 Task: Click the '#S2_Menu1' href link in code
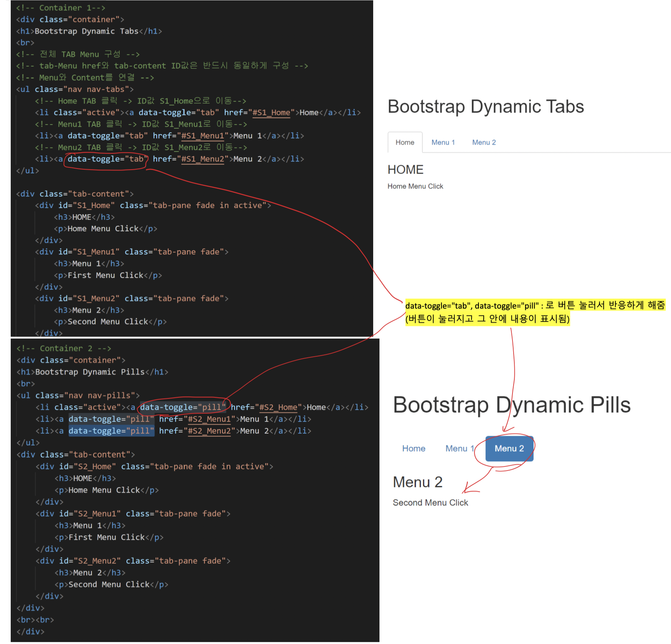[210, 419]
